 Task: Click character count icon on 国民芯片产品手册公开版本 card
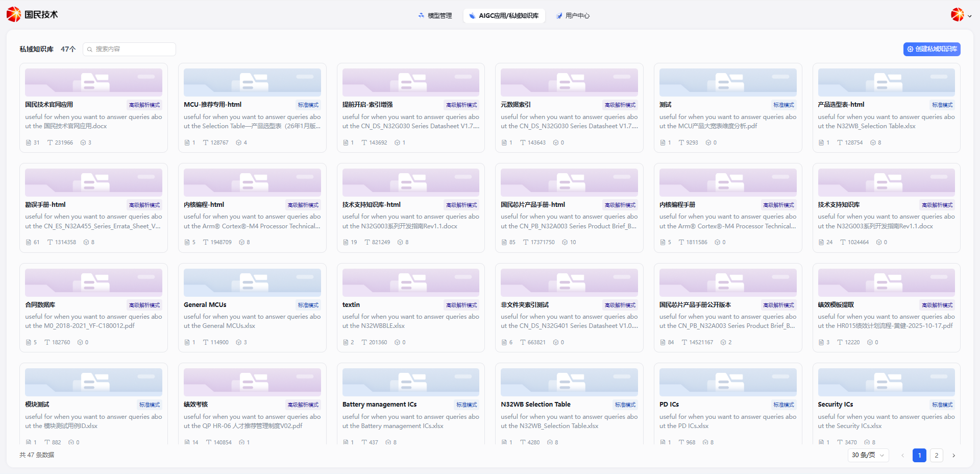click(684, 342)
